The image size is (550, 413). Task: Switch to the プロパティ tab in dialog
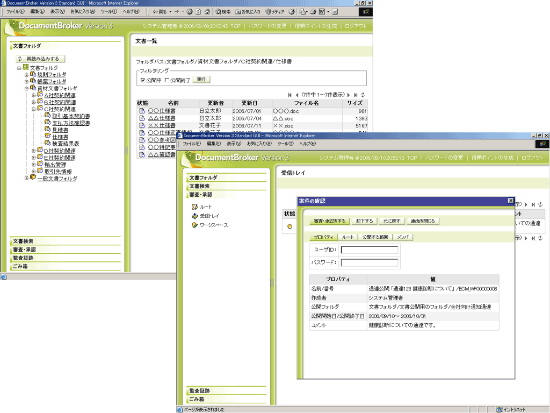[324, 237]
